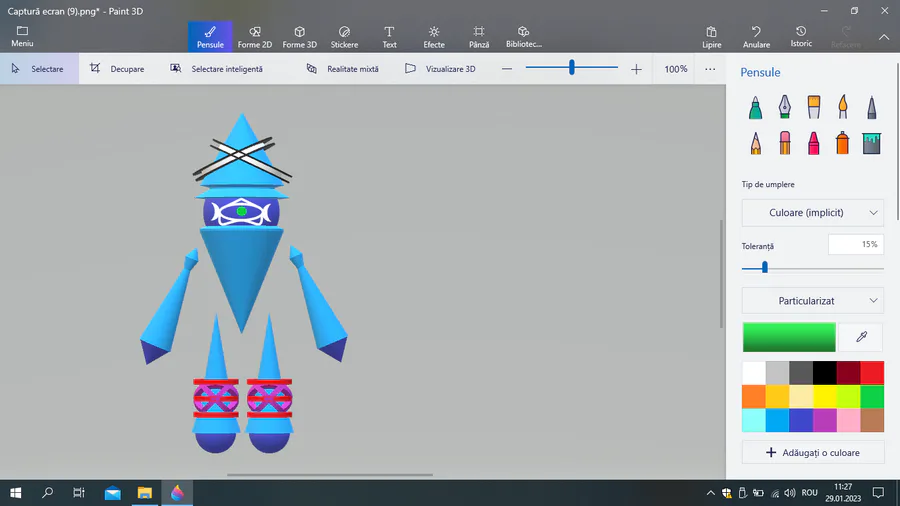Screen dimensions: 900x506
Task: Select the Marker brush
Action: [x=755, y=107]
